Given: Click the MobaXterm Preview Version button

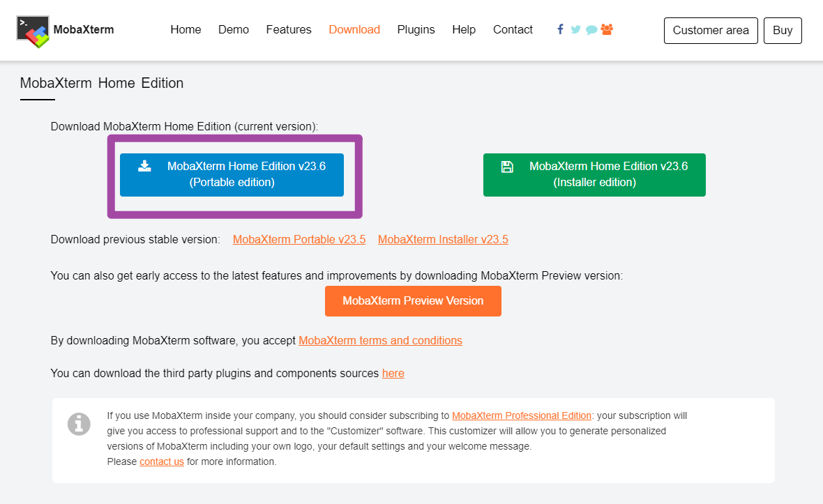Looking at the screenshot, I should click(x=413, y=301).
